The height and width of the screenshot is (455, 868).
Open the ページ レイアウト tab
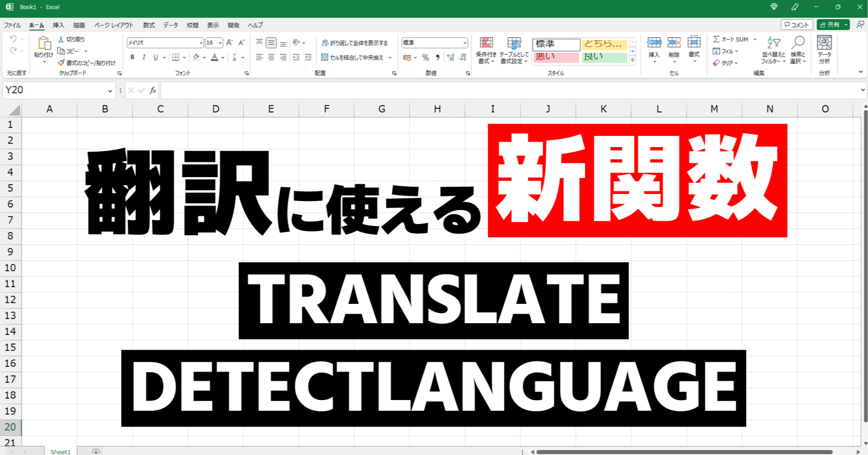coord(114,25)
